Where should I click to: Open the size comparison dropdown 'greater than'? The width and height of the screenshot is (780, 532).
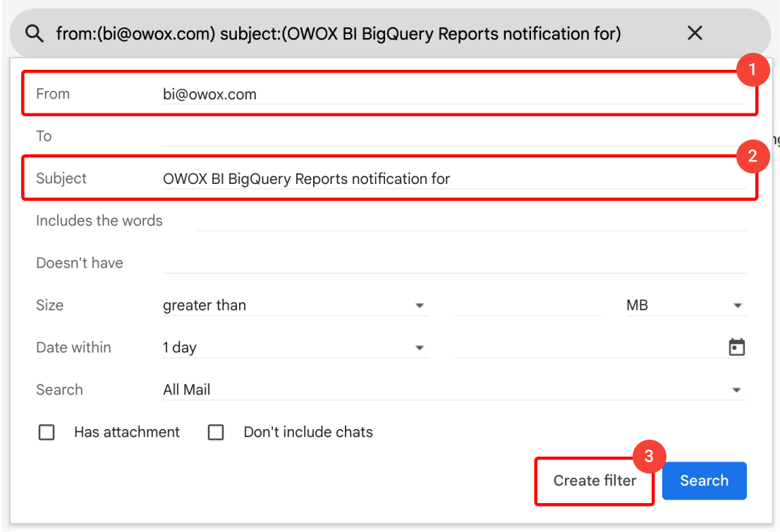point(296,305)
